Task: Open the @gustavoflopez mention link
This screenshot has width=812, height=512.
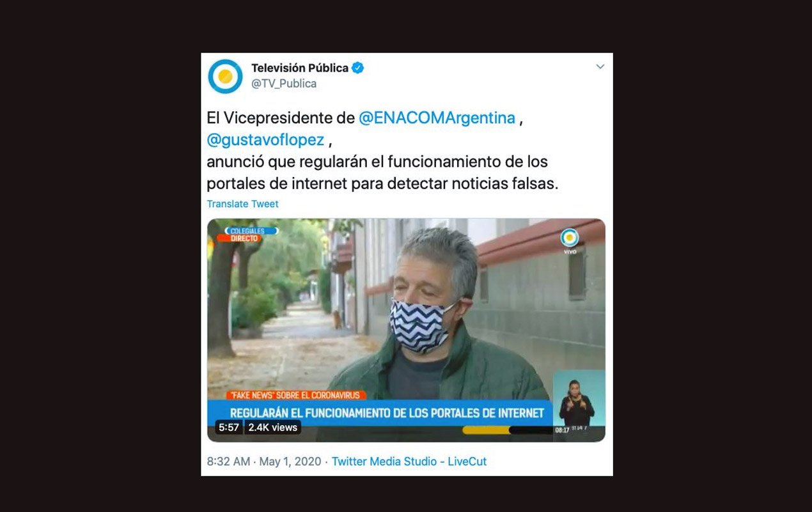Action: (265, 140)
